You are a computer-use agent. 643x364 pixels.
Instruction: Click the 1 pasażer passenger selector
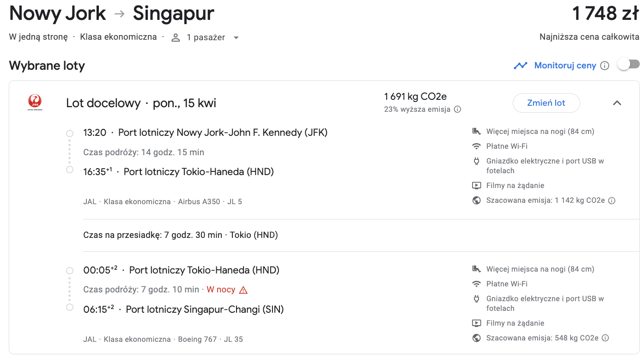pyautogui.click(x=206, y=37)
